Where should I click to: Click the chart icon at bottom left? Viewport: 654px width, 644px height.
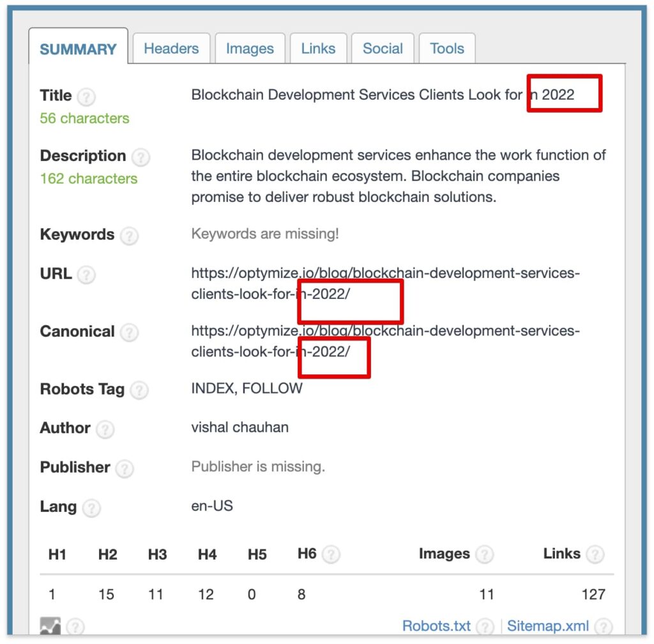tap(50, 627)
